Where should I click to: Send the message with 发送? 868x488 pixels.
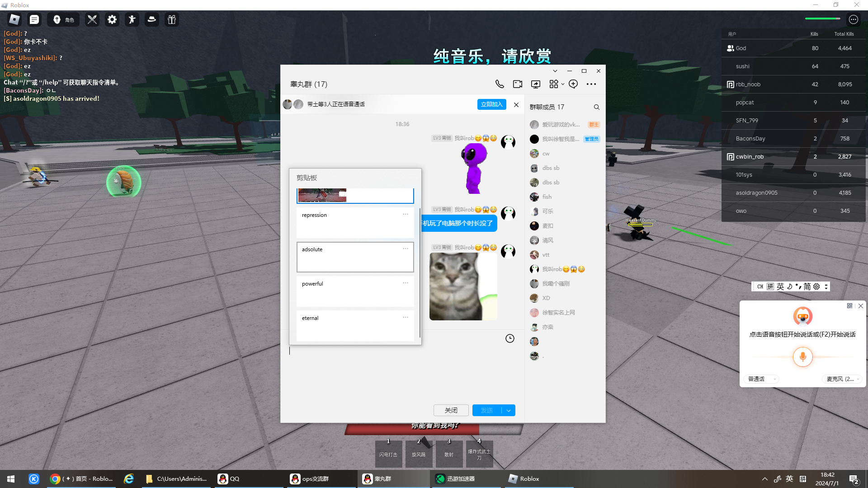487,410
